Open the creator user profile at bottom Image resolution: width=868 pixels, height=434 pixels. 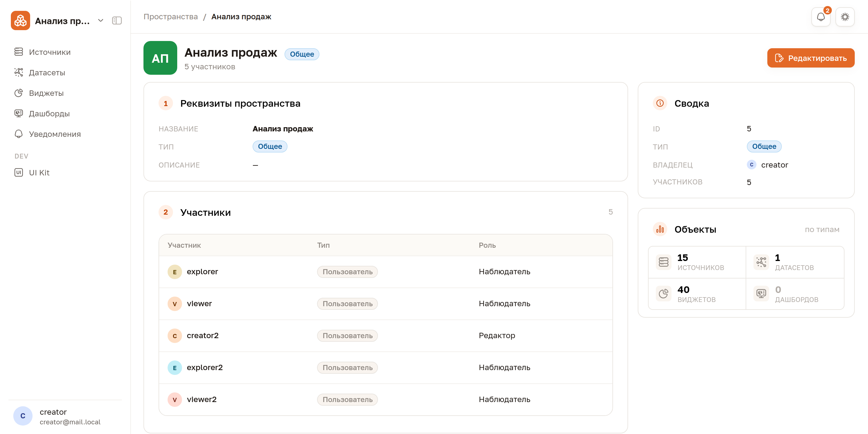point(65,417)
